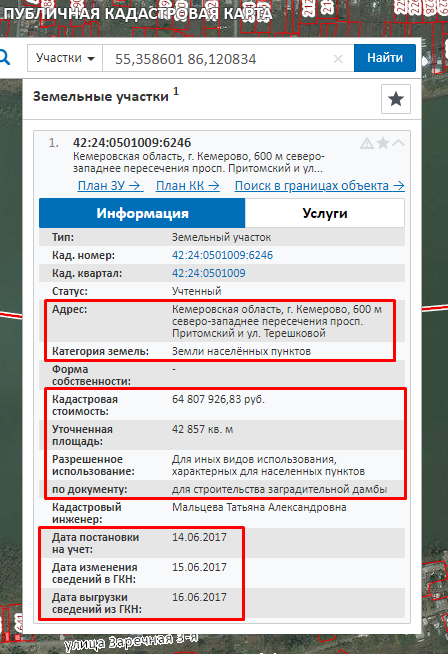Click для строительства заградительной дамбы text
448x654 pixels.
coord(279,489)
